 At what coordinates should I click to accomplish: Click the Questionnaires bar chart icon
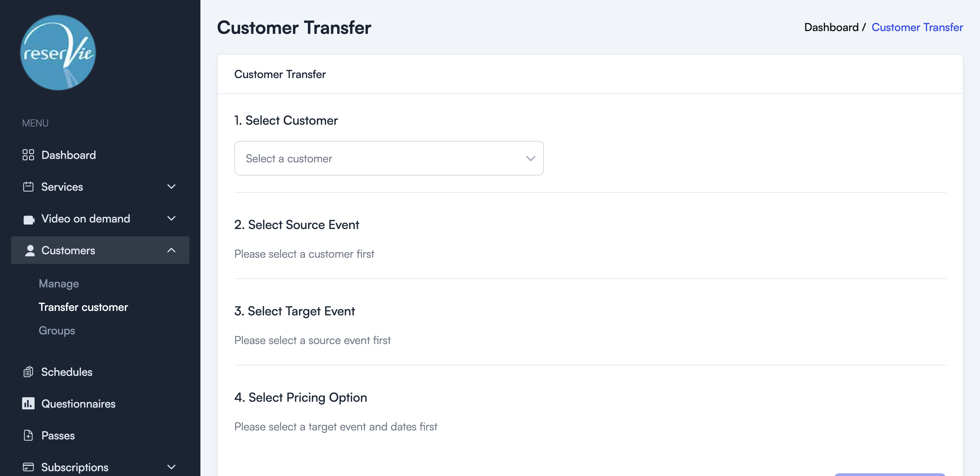pos(28,403)
